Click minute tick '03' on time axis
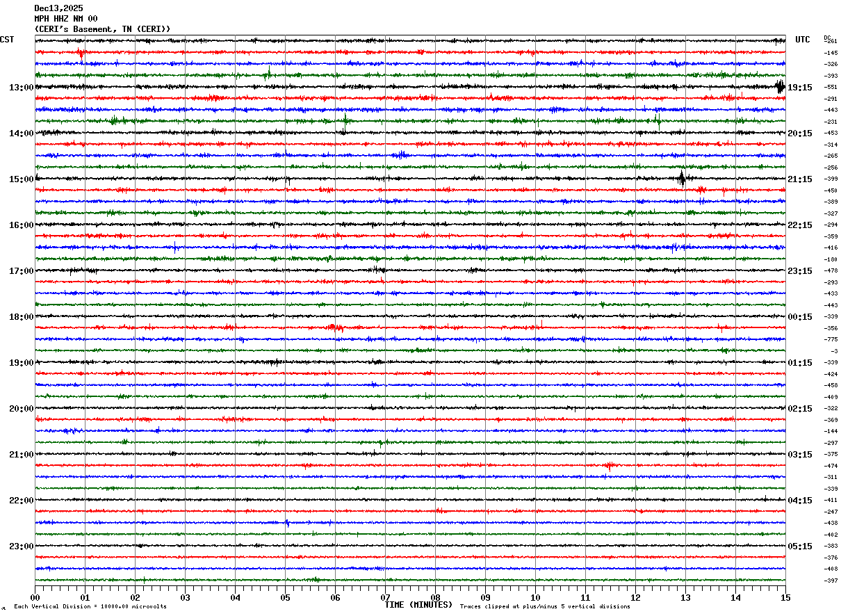841x616 pixels. pos(185,597)
